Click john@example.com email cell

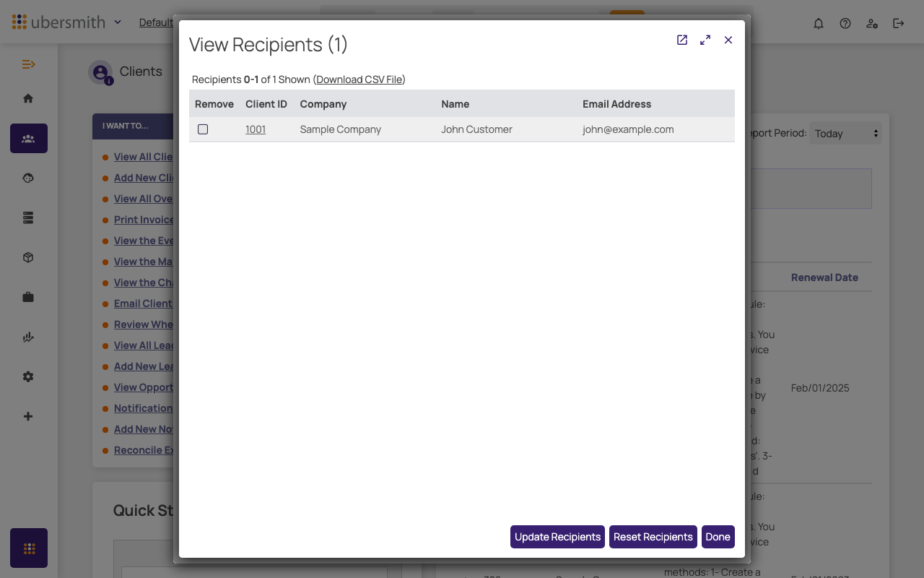point(628,129)
